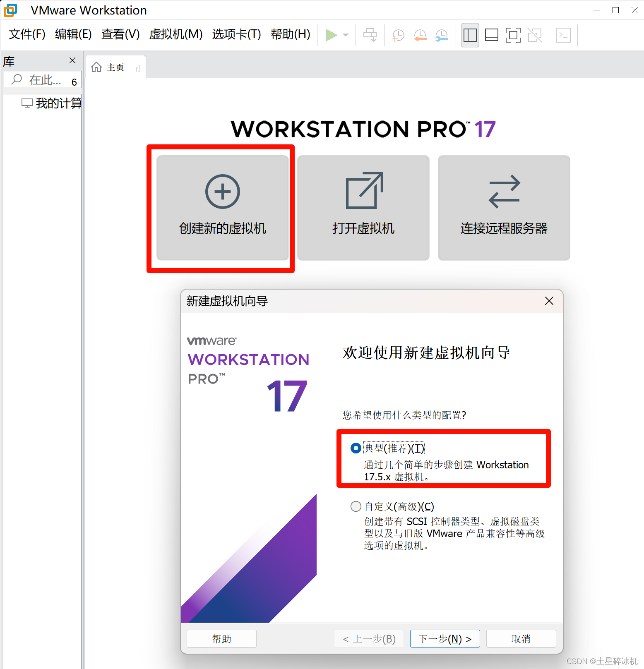Select the 自定义(高级)(C) radio option
This screenshot has height=669, width=644.
tap(356, 506)
